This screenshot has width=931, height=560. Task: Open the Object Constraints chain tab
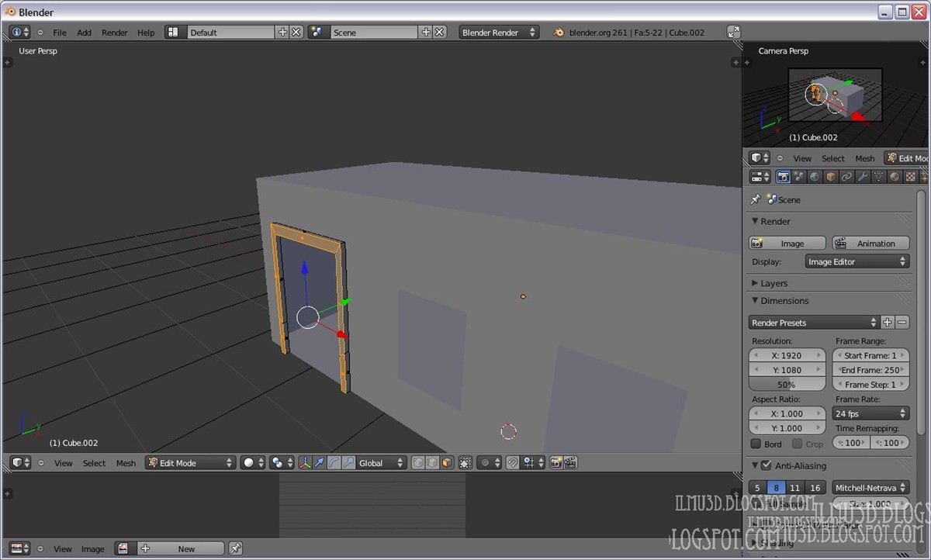point(846,177)
